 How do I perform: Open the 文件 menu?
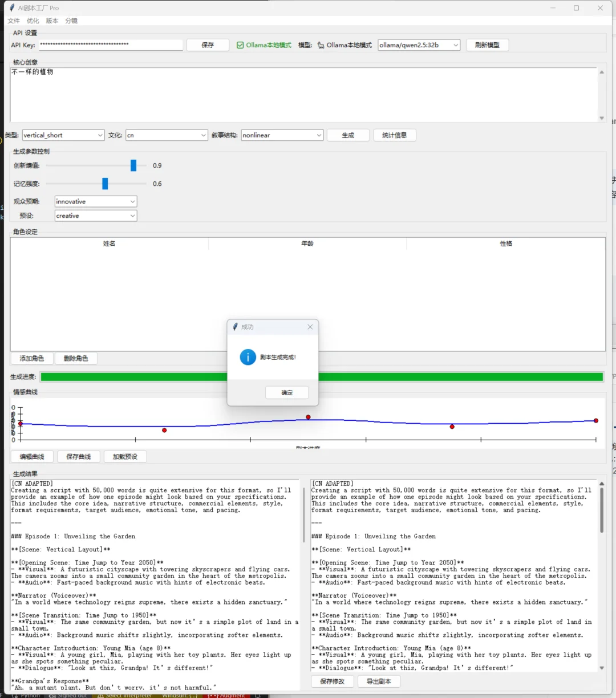(x=14, y=21)
